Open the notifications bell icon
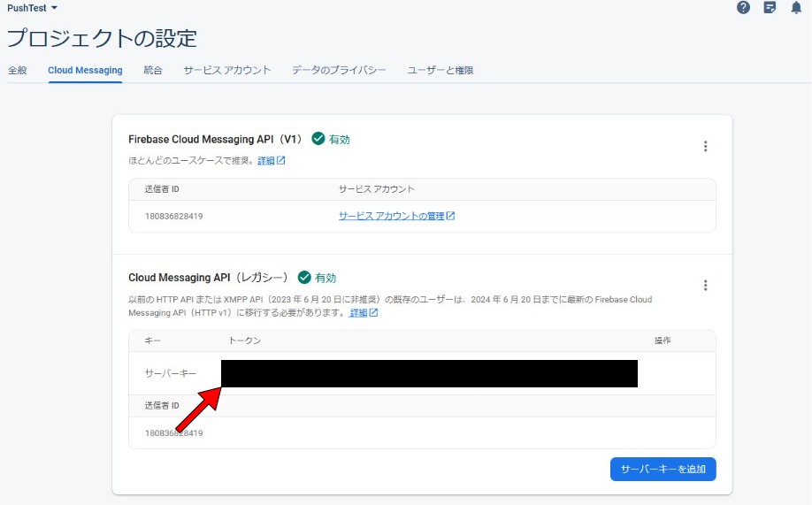Viewport: 812px width, 505px height. click(796, 7)
